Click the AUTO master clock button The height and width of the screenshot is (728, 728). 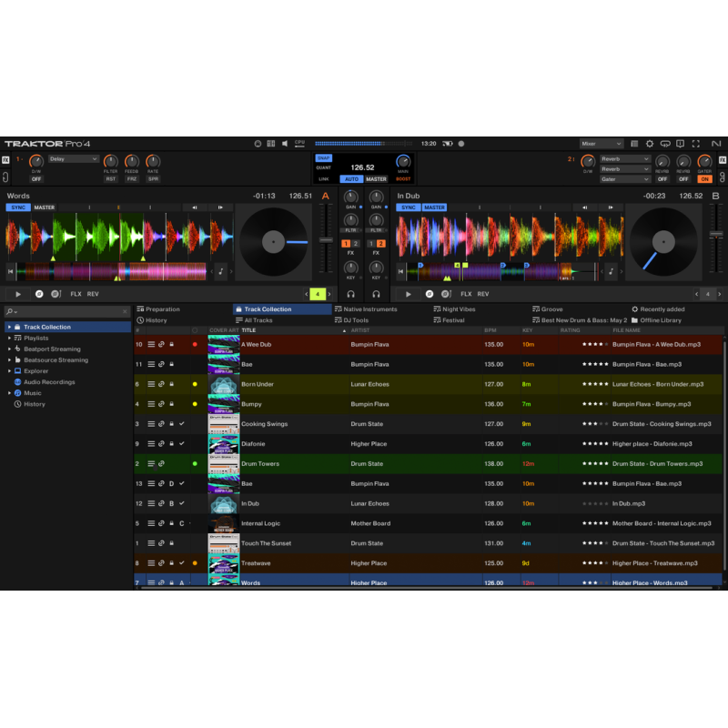pos(351,179)
